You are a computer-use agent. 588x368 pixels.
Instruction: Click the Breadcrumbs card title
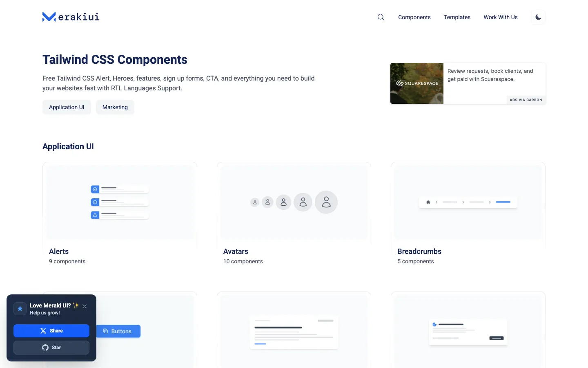tap(419, 251)
